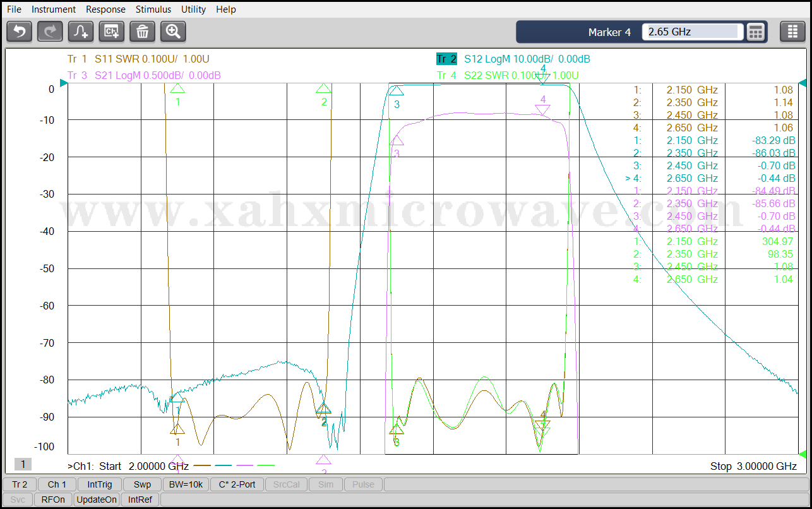Click teal marker 3 on S12 trace
Screen dimensions: 812x509
point(396,92)
